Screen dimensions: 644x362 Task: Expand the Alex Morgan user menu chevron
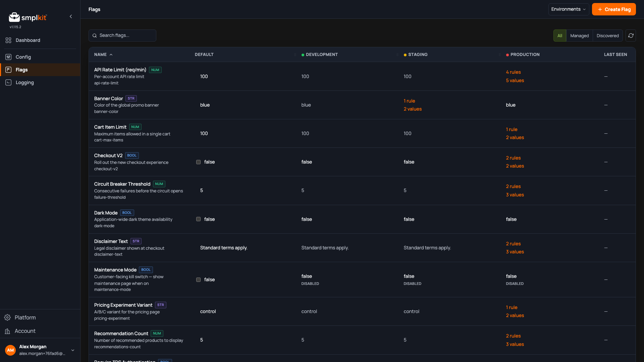73,350
